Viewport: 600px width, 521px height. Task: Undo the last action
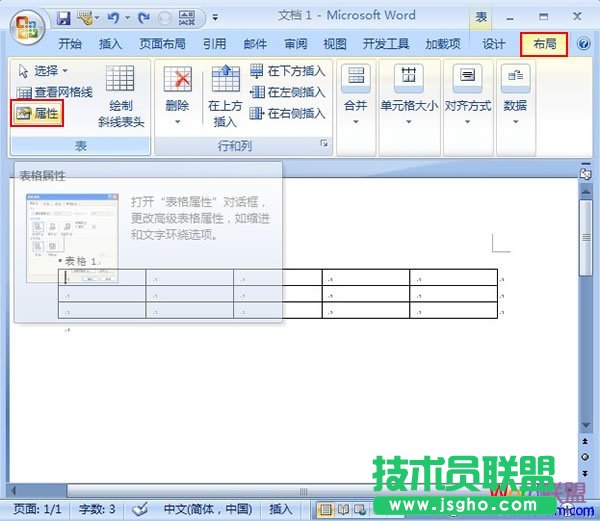point(113,18)
